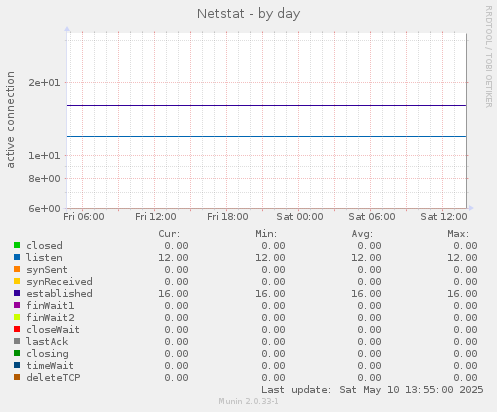The height and width of the screenshot is (412, 497).
Task: Click the 'established' legend label
Action: pyautogui.click(x=59, y=294)
